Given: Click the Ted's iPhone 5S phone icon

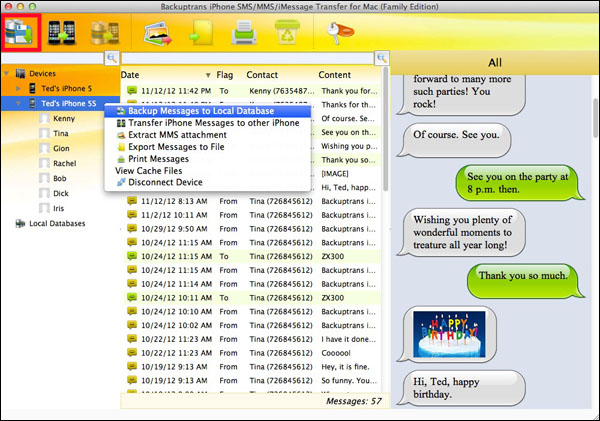Looking at the screenshot, I should coord(33,103).
